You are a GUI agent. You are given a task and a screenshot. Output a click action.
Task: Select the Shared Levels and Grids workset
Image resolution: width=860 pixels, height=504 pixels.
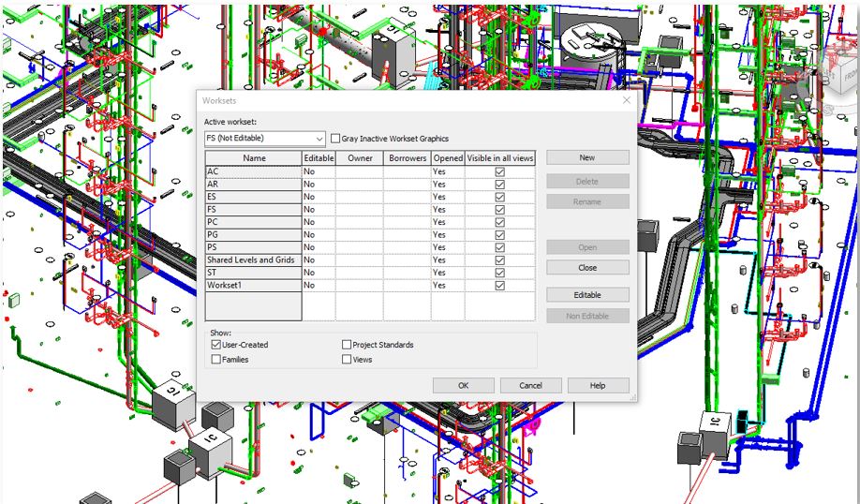click(253, 259)
